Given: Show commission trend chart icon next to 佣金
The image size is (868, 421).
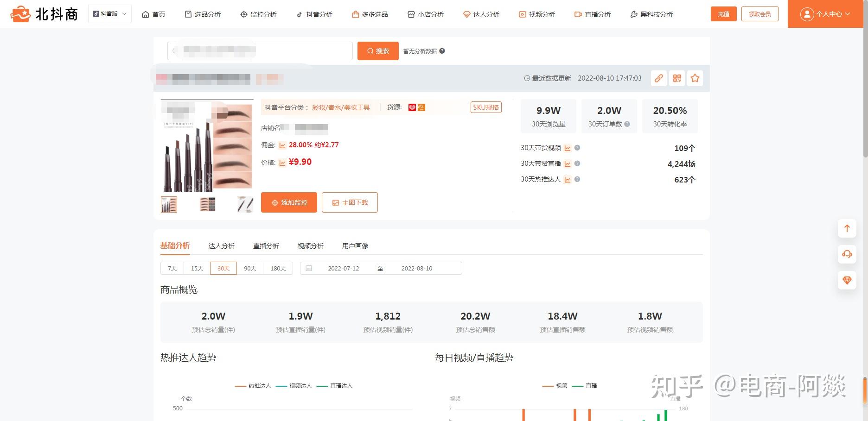Looking at the screenshot, I should [282, 145].
